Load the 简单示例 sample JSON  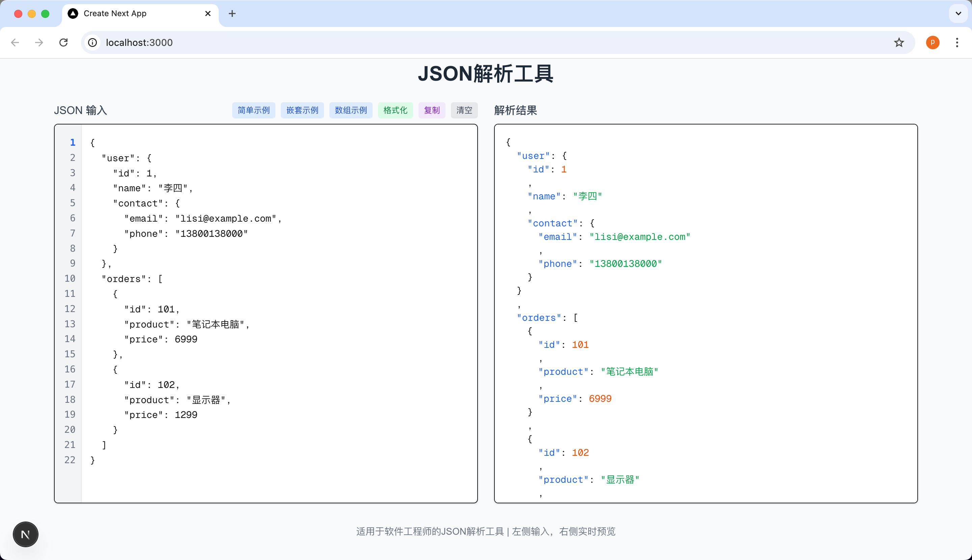(x=253, y=110)
